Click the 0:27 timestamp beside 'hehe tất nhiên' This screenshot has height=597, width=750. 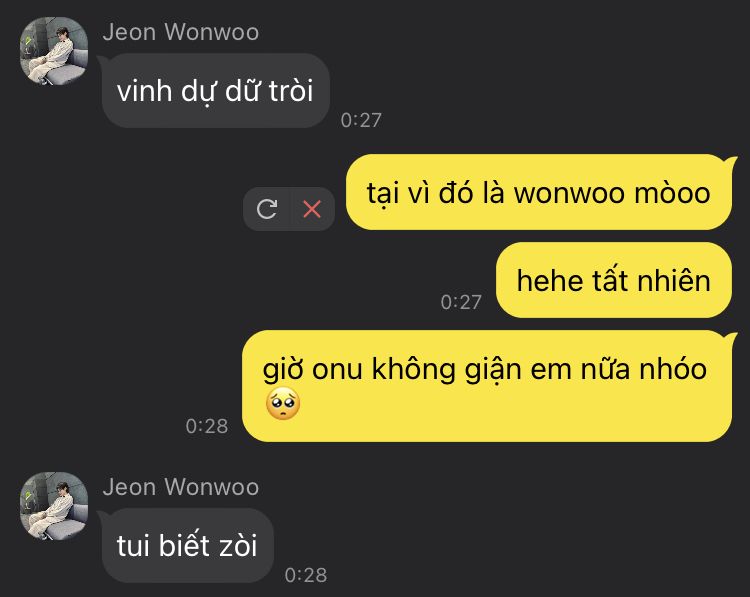(461, 302)
